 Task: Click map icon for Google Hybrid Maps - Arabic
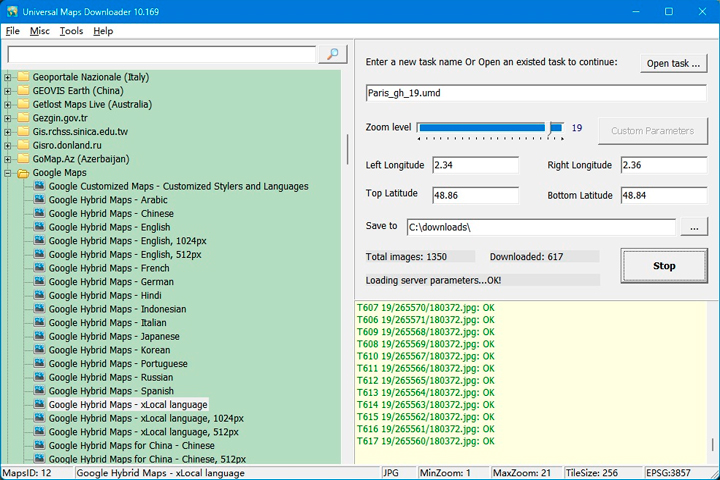(x=39, y=200)
